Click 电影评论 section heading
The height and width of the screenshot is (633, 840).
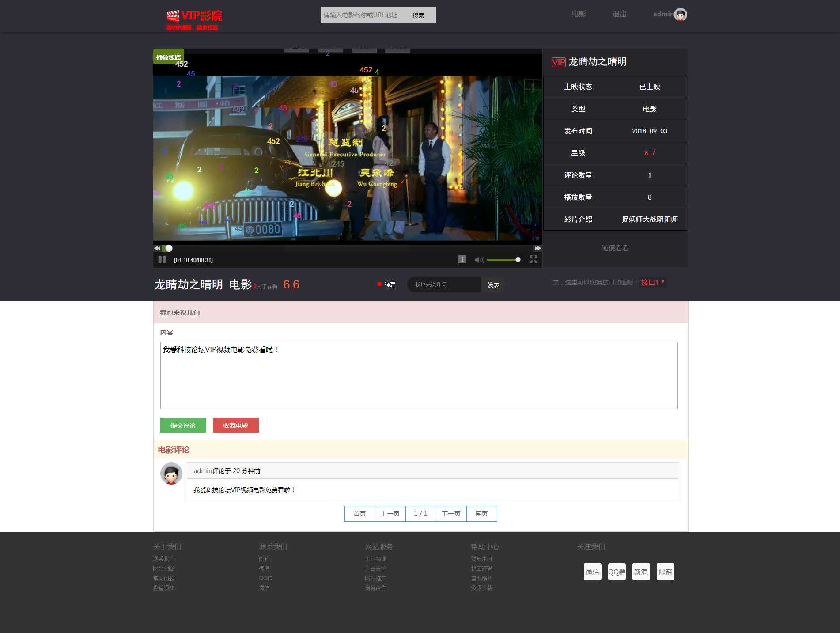pyautogui.click(x=174, y=450)
